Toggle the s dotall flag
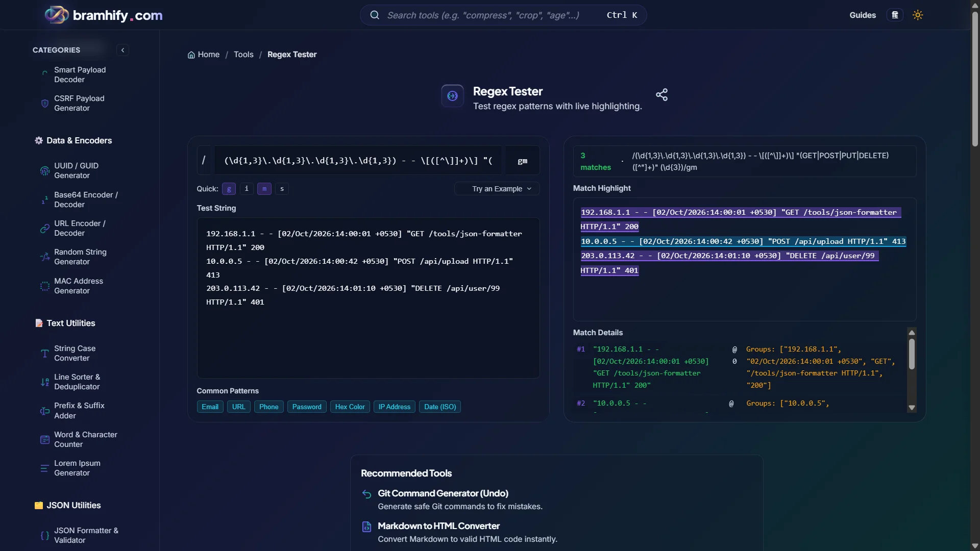 coord(282,189)
